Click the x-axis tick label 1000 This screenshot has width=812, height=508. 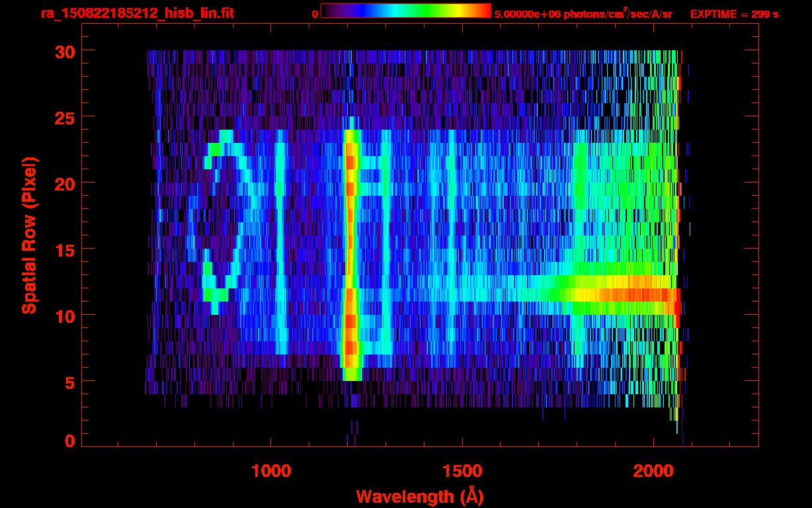coord(271,470)
